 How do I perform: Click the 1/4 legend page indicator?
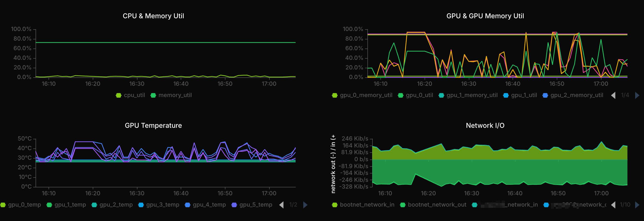click(625, 95)
